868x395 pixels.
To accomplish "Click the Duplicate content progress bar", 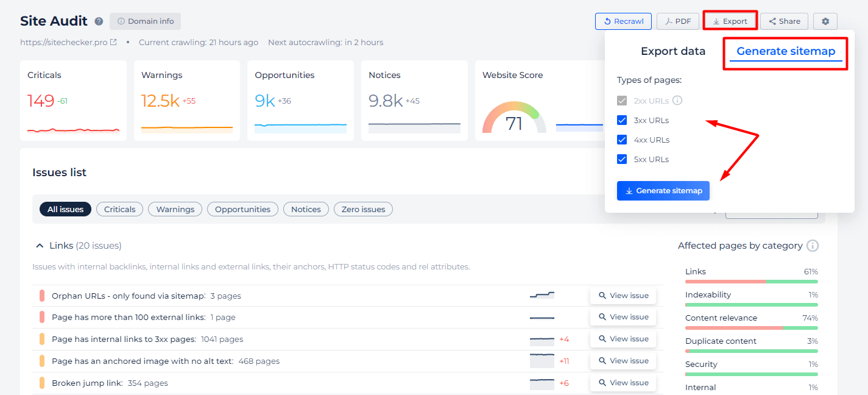I will pyautogui.click(x=752, y=351).
